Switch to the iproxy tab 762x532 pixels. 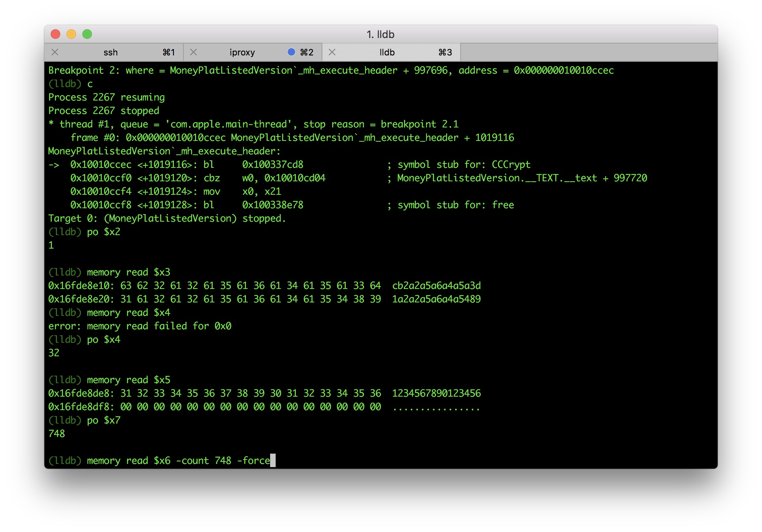coord(242,52)
